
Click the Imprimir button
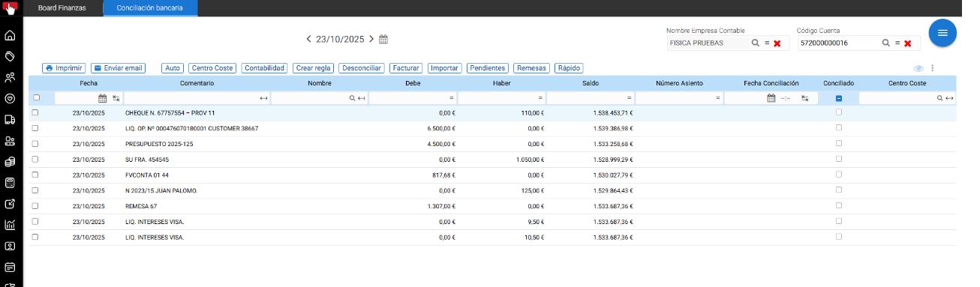[64, 68]
